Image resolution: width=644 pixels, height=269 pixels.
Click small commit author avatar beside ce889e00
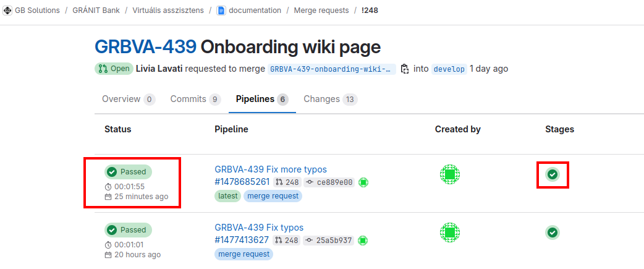363,182
